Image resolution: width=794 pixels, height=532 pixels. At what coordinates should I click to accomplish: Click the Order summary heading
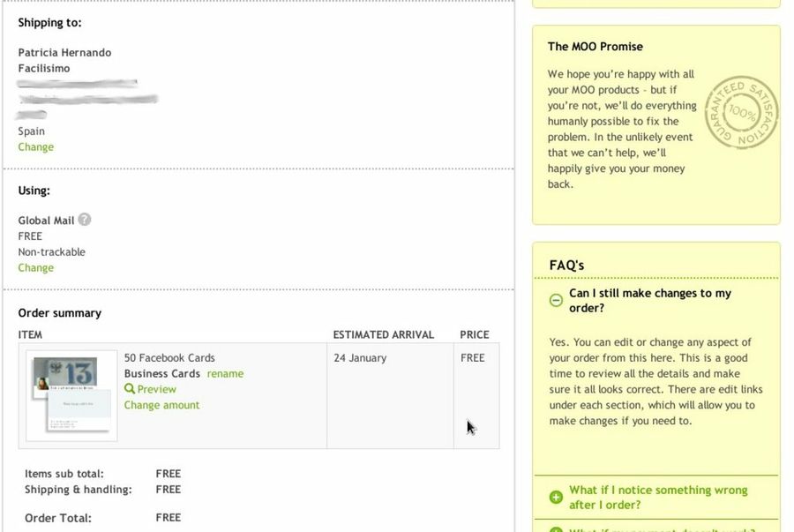tap(59, 313)
